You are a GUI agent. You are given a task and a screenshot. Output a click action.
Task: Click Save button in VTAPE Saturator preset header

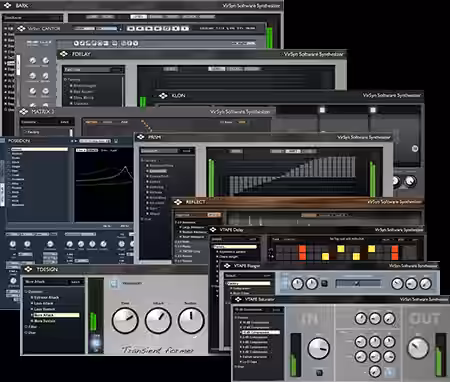click(276, 310)
